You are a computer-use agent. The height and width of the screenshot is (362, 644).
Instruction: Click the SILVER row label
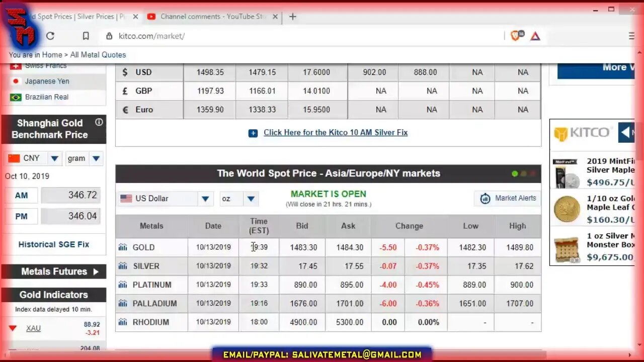(146, 266)
